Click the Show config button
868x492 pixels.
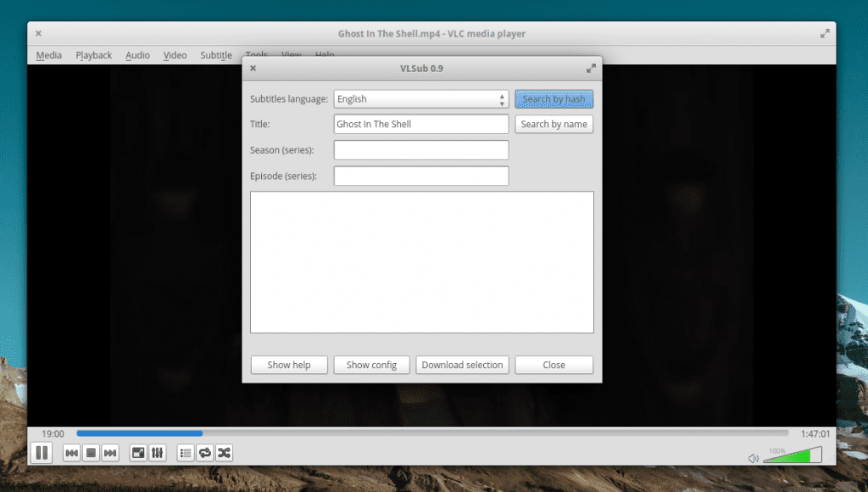371,365
